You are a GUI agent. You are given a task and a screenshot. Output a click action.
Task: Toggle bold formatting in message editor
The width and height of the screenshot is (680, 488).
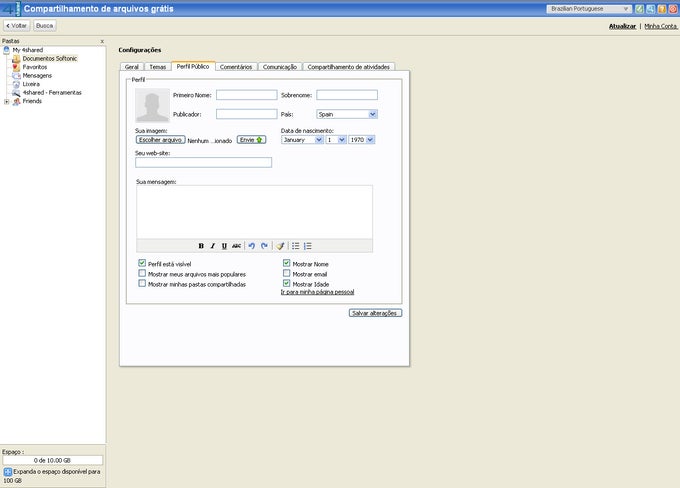point(201,246)
